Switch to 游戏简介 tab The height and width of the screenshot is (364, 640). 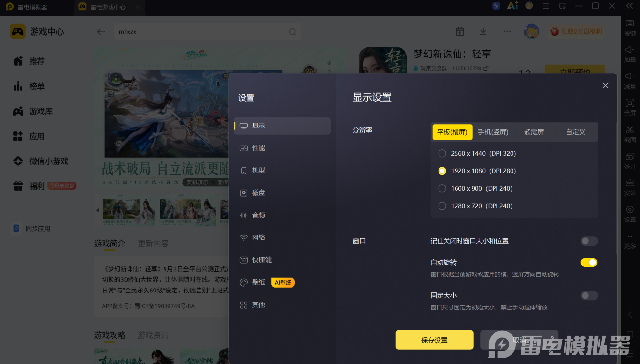point(110,243)
